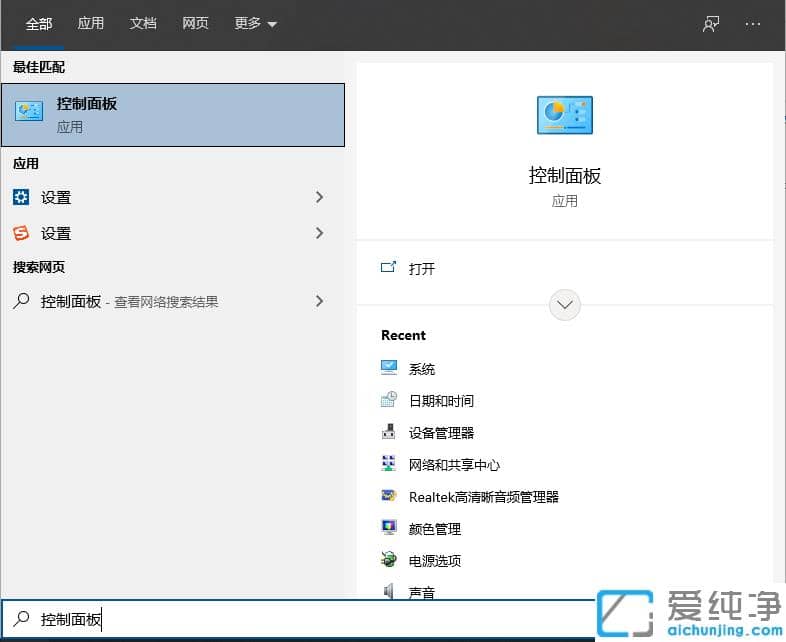Click the search box containing 控制面板
This screenshot has height=642, width=786.
point(300,620)
